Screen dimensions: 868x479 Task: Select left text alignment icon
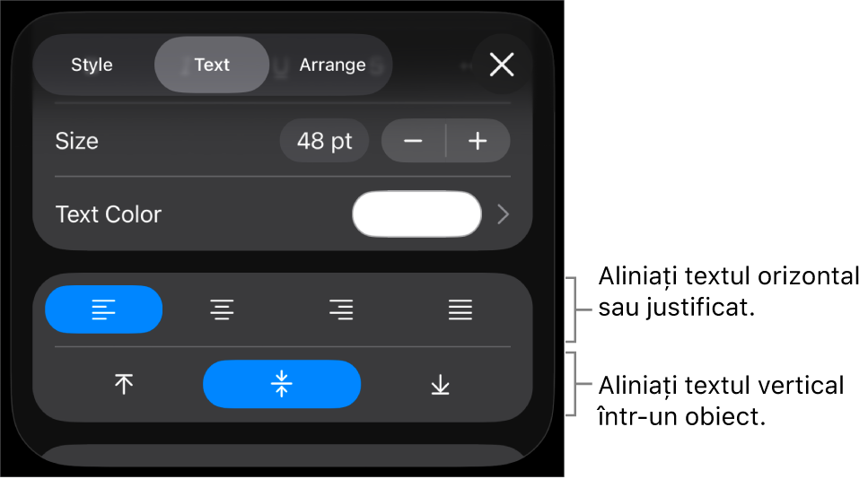click(x=103, y=309)
